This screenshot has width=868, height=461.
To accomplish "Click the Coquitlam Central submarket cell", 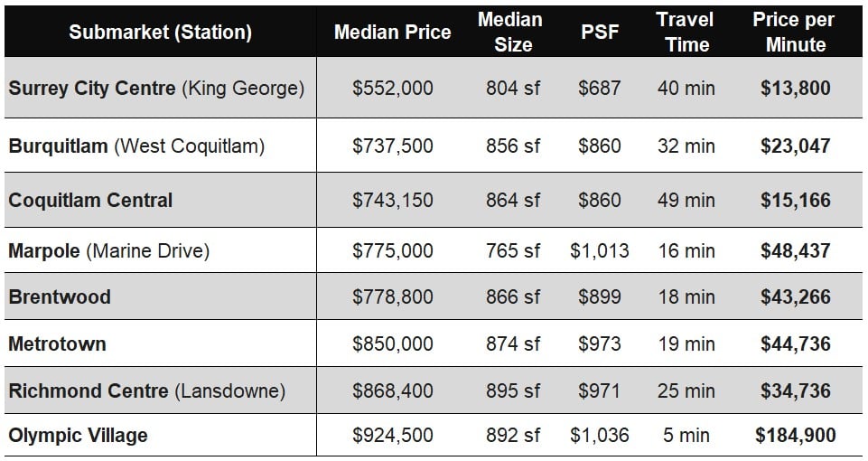I will 90,201.
